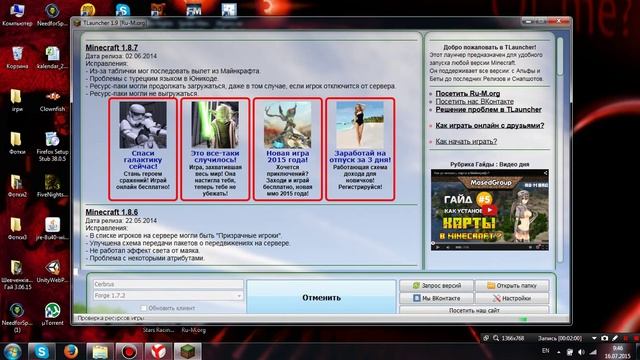This screenshot has height=360, width=640.
Task: Click the EN language indicator
Action: tap(545, 351)
